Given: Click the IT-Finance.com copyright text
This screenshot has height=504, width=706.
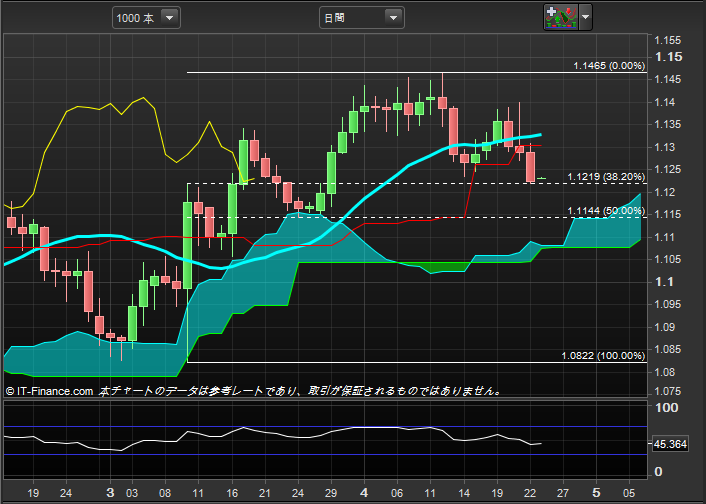Looking at the screenshot, I should click(x=50, y=391).
